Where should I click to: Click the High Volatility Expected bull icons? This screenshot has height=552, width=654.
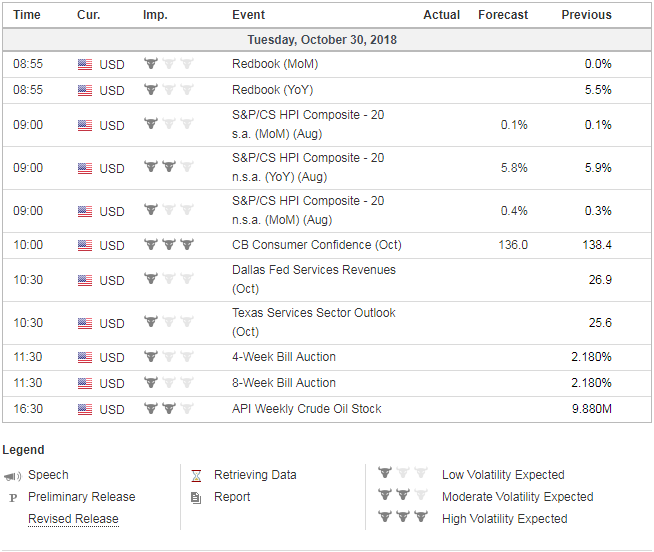click(403, 518)
